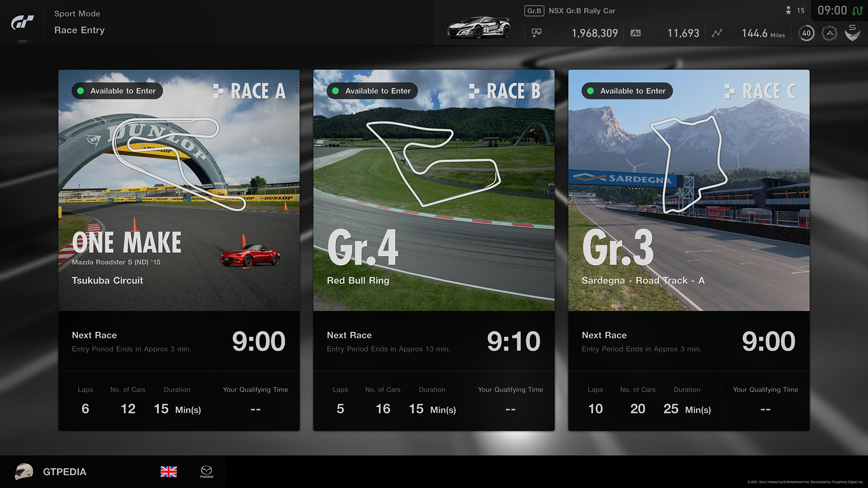This screenshot has height=488, width=868.
Task: Click Race C duration 25 Min(s)
Action: 687,409
